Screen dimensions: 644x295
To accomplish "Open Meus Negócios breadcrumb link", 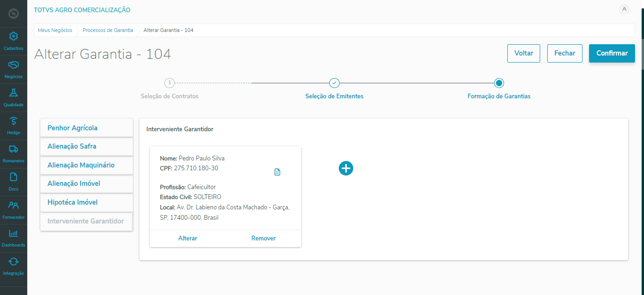I will click(55, 30).
